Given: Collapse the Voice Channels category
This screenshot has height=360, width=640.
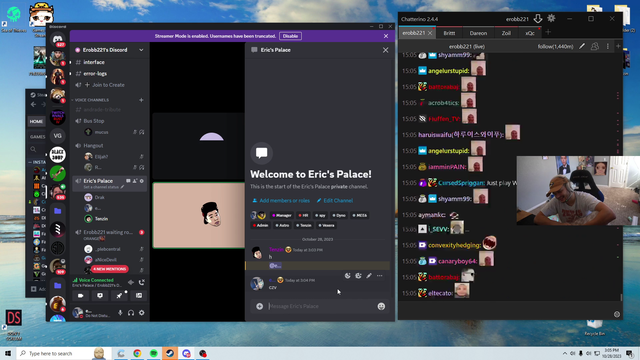Looking at the screenshot, I should tap(92, 100).
